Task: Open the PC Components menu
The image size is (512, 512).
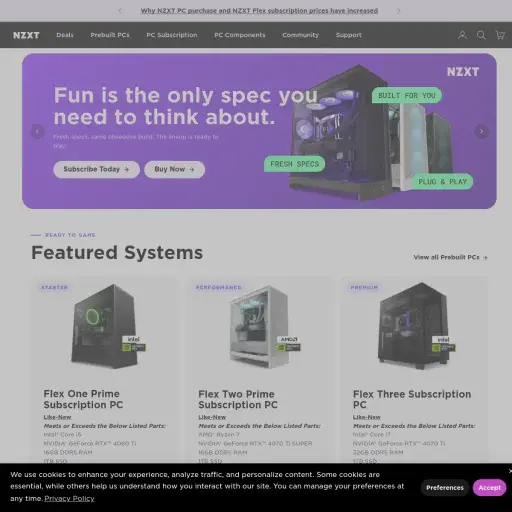Action: point(240,35)
